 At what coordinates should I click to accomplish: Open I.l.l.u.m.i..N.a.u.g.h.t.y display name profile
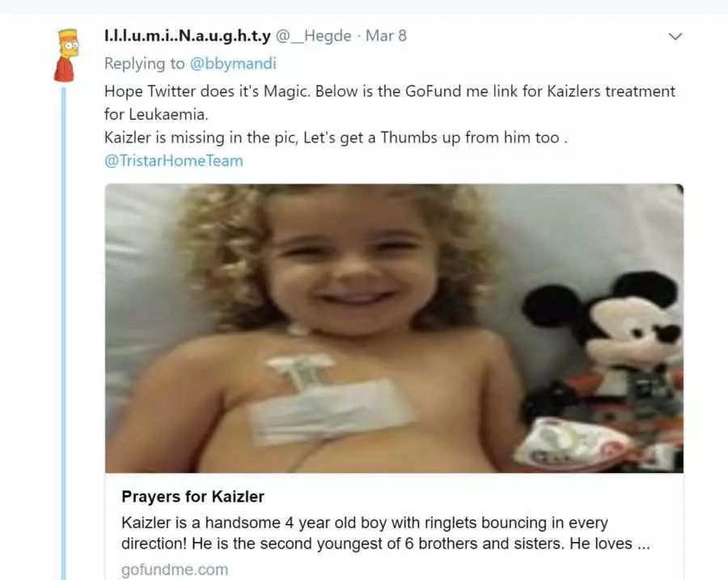pyautogui.click(x=188, y=36)
